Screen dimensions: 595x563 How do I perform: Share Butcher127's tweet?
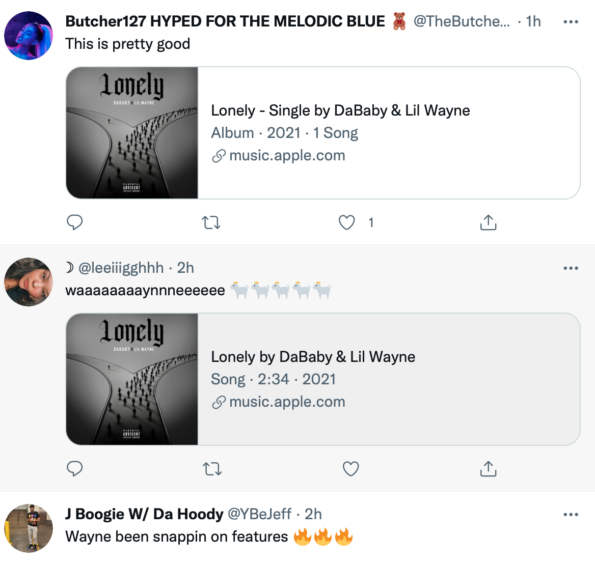pyautogui.click(x=488, y=222)
